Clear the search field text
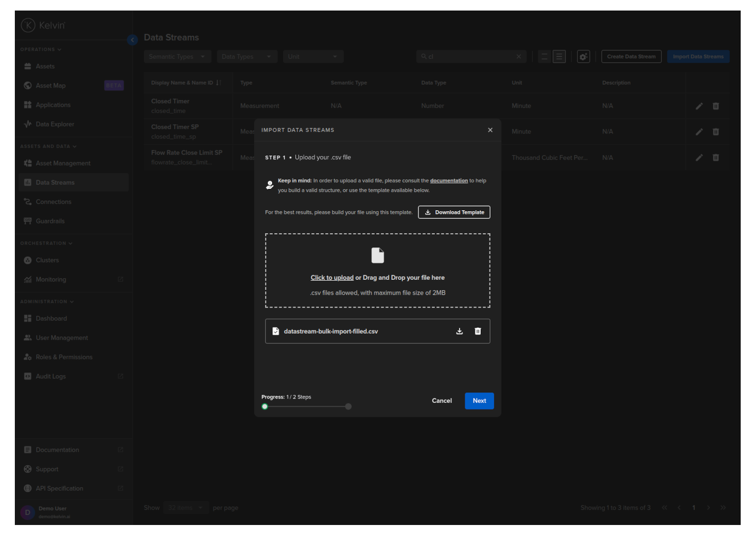Screen dimensions: 756x536 coord(519,56)
